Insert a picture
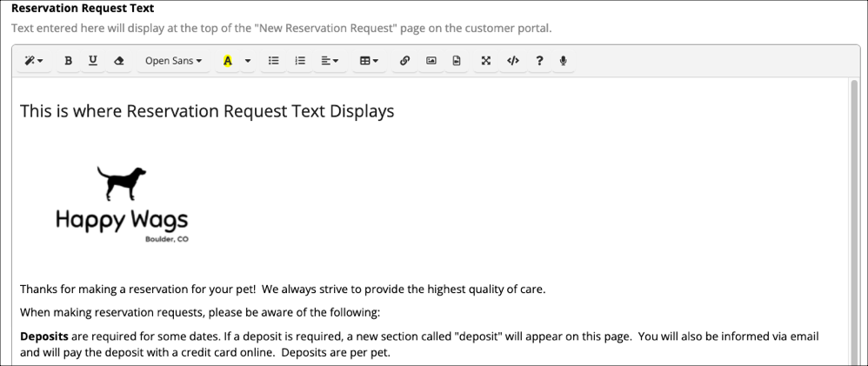 click(x=431, y=61)
